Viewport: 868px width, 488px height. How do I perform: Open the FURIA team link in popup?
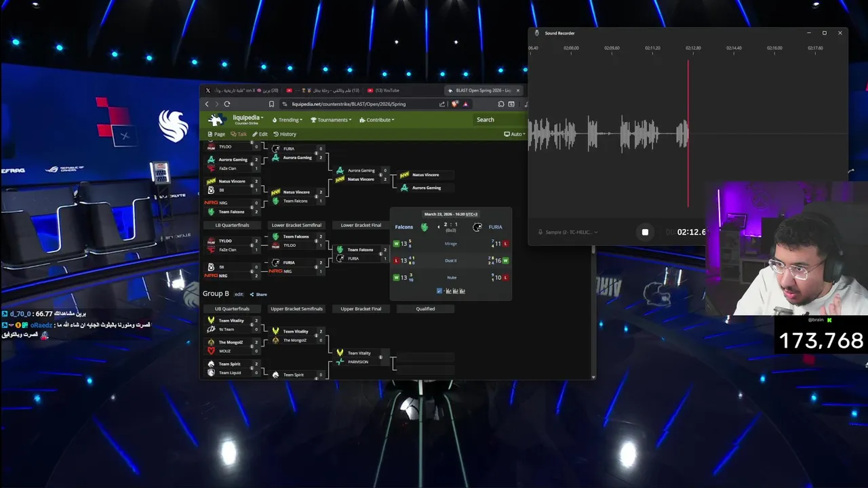point(496,227)
